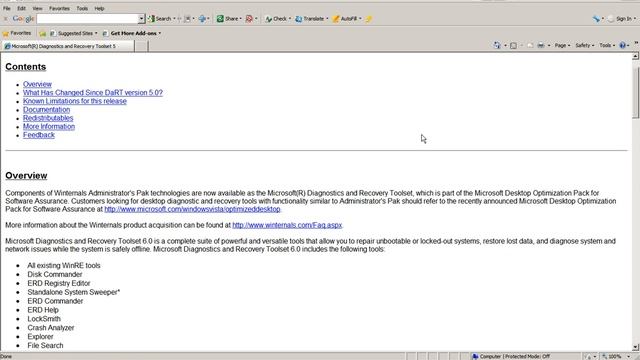Open the microsoft.com optimizeddesktop link

tap(192, 209)
